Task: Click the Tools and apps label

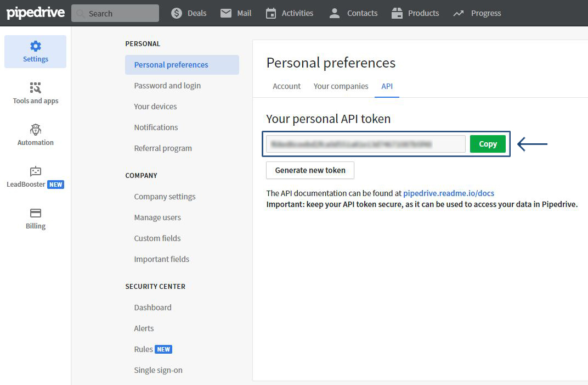Action: tap(36, 101)
